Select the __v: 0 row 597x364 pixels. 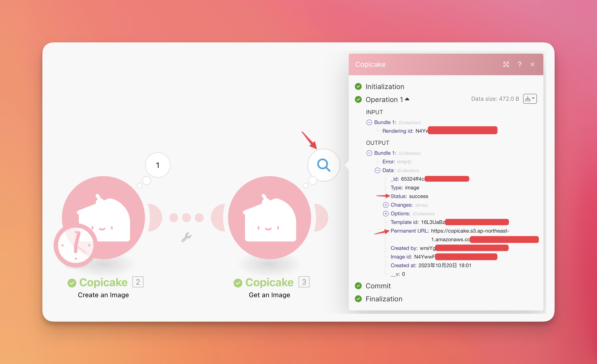point(398,274)
